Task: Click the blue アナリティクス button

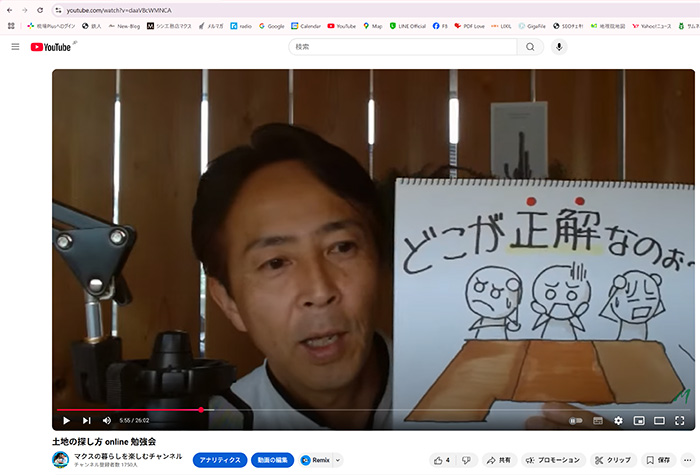Action: (x=220, y=460)
